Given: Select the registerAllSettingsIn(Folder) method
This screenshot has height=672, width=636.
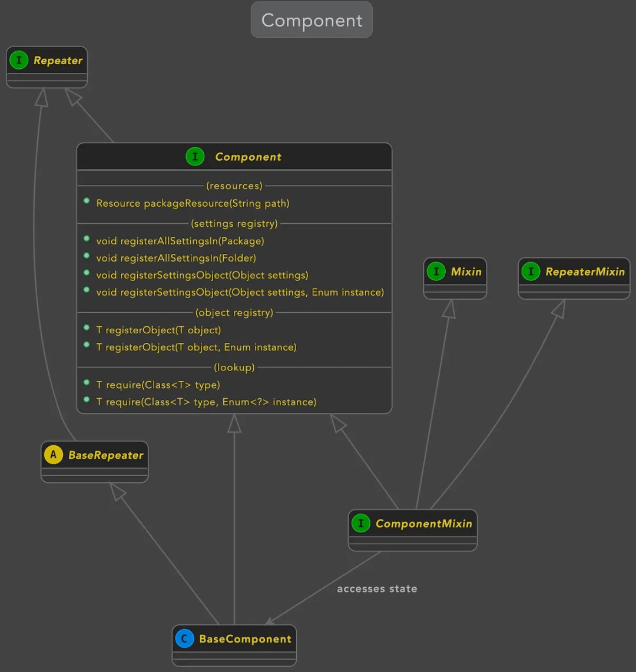Looking at the screenshot, I should (x=176, y=258).
